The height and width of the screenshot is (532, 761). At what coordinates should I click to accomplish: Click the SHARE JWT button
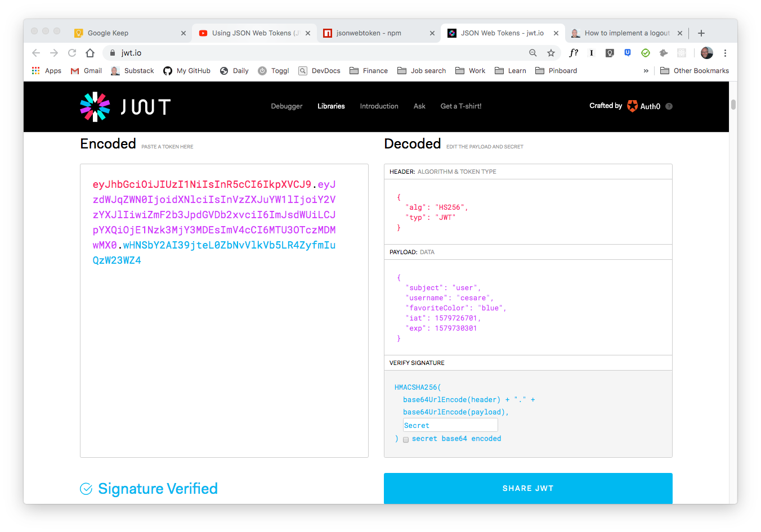tap(528, 488)
